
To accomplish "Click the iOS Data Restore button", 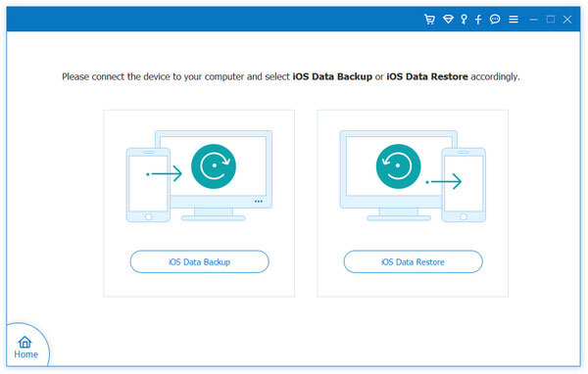I will (x=413, y=261).
